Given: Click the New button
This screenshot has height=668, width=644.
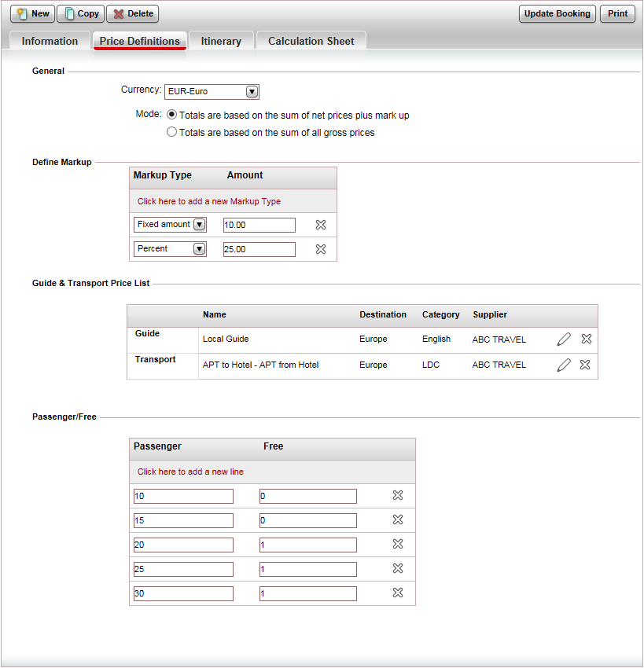Looking at the screenshot, I should click(33, 13).
